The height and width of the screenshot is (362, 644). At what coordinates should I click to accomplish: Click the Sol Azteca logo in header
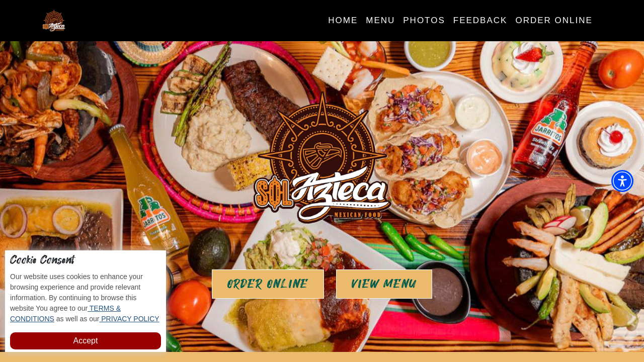[54, 21]
